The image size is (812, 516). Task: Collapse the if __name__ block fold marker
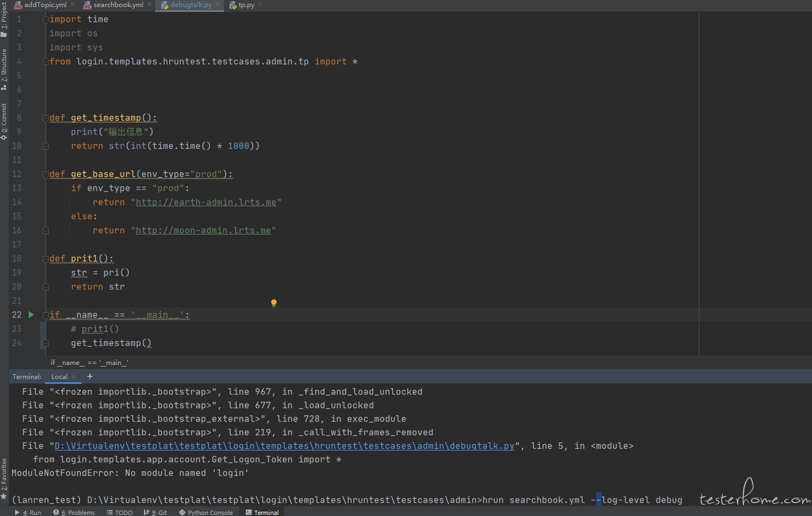(x=45, y=315)
